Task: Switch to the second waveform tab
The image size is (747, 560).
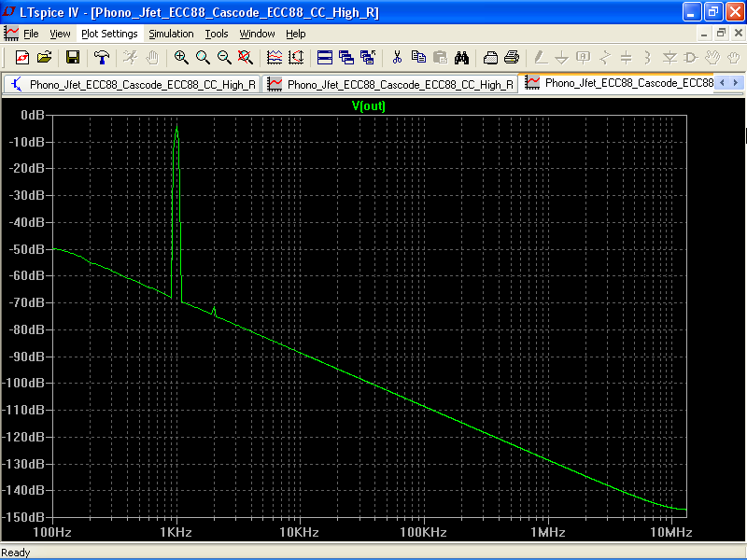Action: click(390, 84)
